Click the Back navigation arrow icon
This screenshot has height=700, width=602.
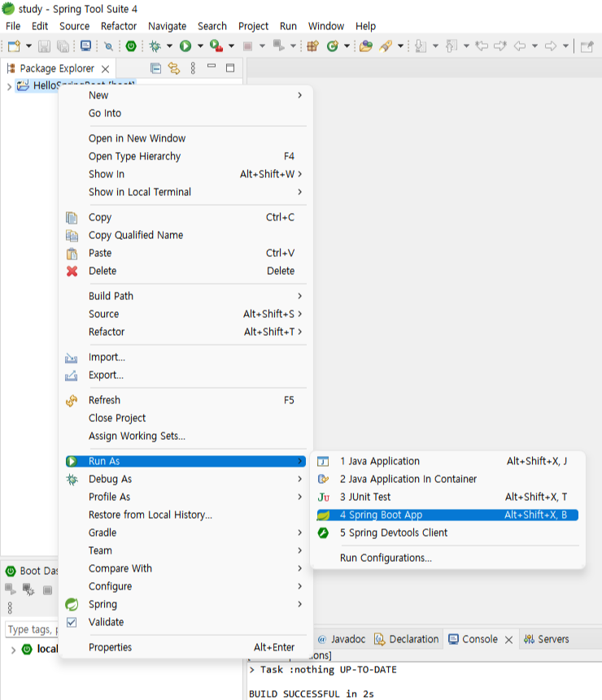click(519, 46)
